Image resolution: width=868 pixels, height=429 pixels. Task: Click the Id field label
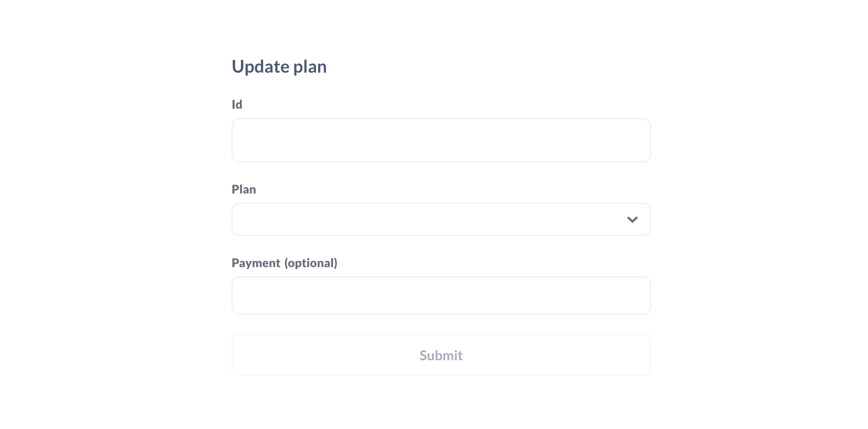pyautogui.click(x=237, y=104)
